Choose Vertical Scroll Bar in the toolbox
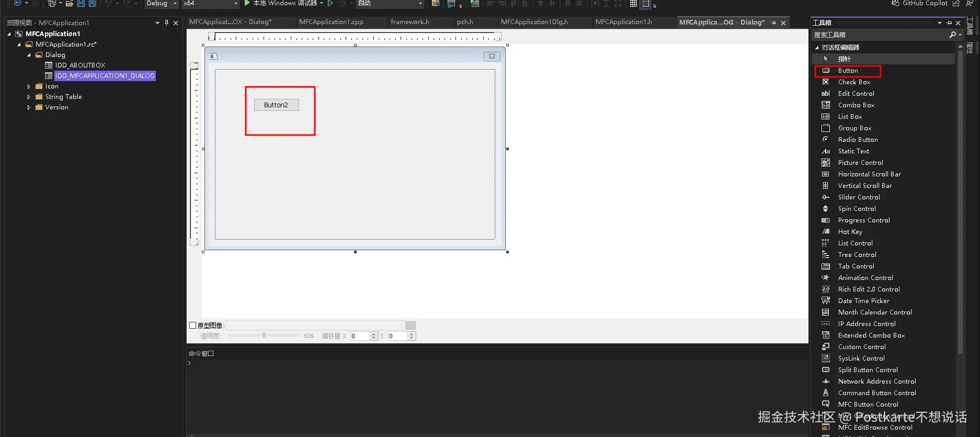This screenshot has width=980, height=437. pyautogui.click(x=865, y=186)
